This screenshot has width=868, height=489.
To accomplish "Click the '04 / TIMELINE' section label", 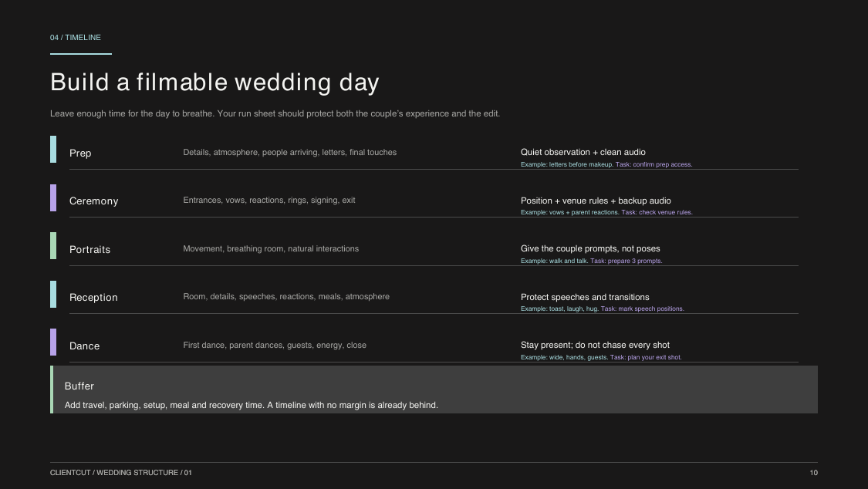I will [x=76, y=38].
